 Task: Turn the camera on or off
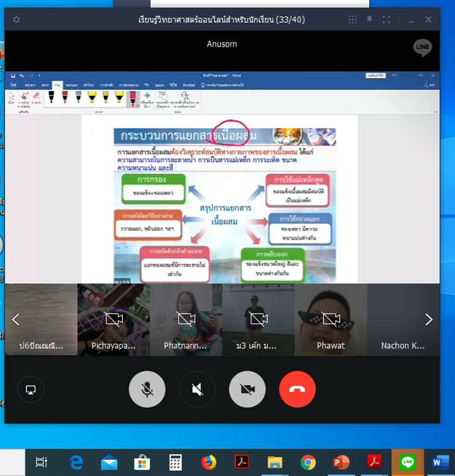247,389
